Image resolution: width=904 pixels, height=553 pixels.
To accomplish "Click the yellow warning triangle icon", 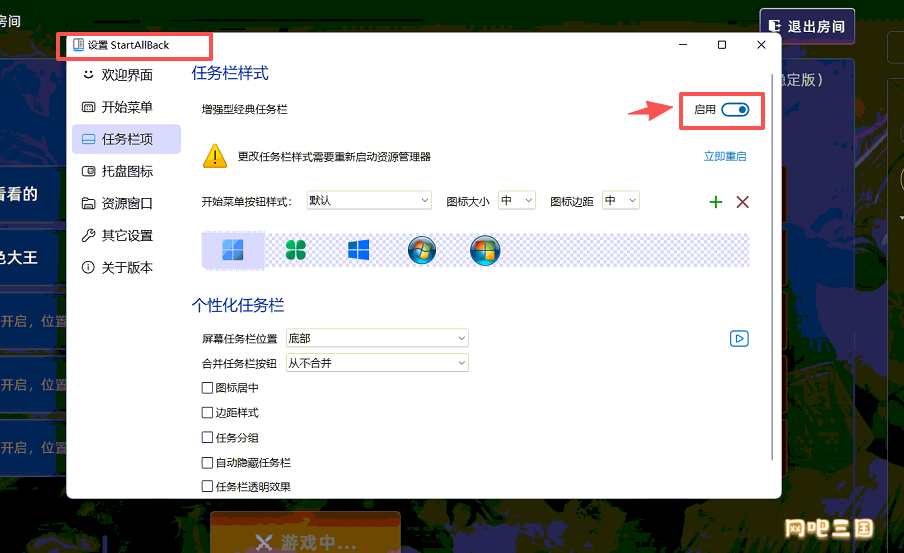I will (x=215, y=156).
